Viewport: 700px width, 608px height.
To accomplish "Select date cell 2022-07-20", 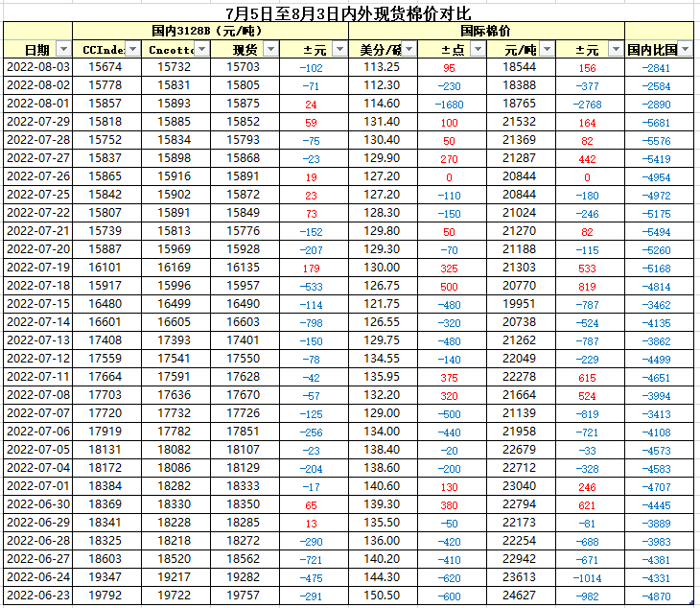I will click(x=38, y=249).
